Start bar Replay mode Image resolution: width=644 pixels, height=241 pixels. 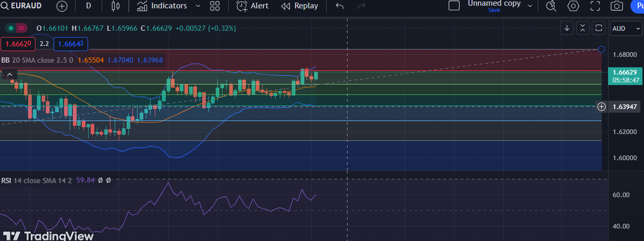tap(300, 6)
